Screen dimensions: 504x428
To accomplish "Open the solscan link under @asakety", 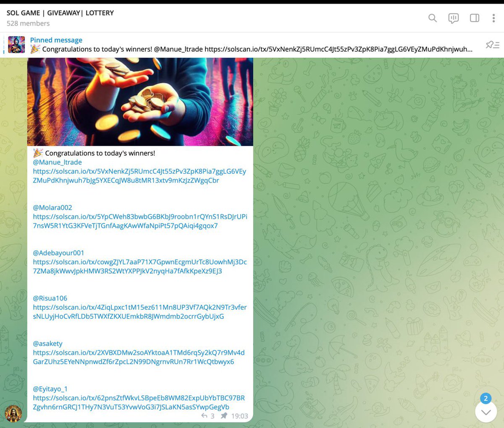I will (x=139, y=357).
